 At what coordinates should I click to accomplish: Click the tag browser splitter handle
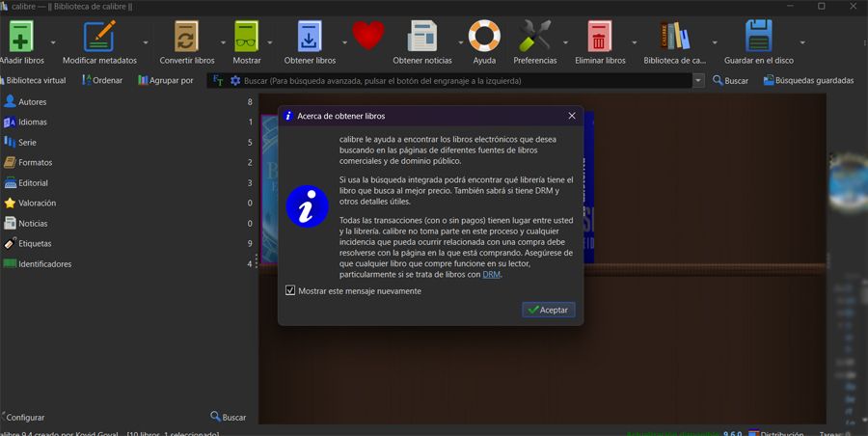tap(257, 260)
